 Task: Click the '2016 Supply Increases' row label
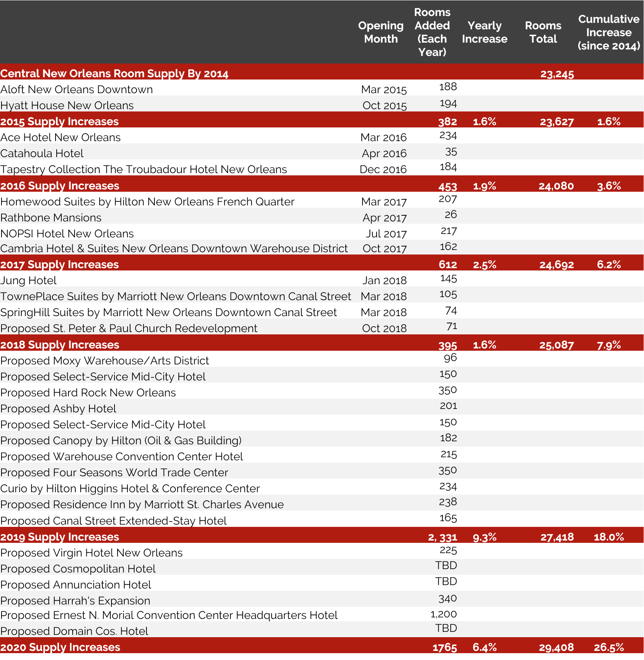60,186
